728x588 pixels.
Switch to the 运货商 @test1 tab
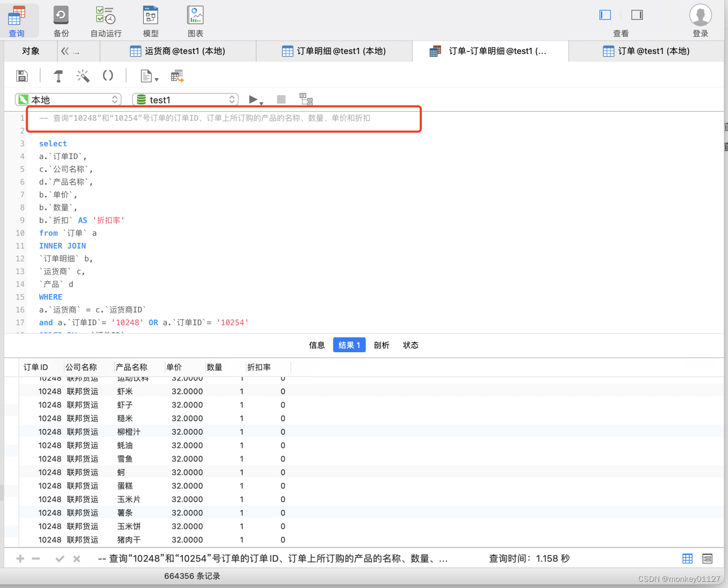click(x=178, y=51)
